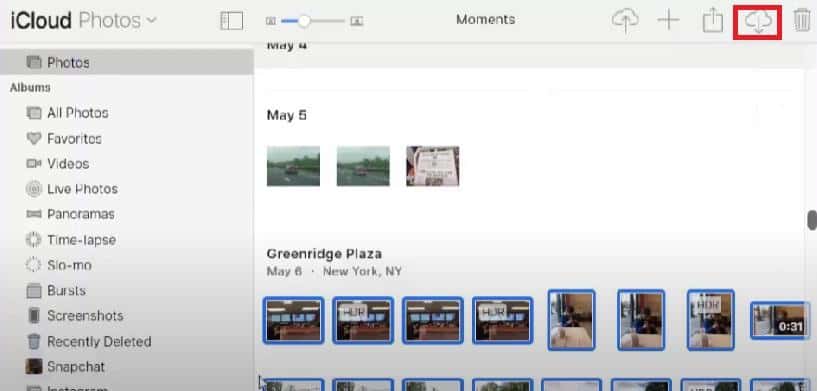Open the Slo-mo album
Viewport: 817px width, 391px height.
[x=69, y=265]
